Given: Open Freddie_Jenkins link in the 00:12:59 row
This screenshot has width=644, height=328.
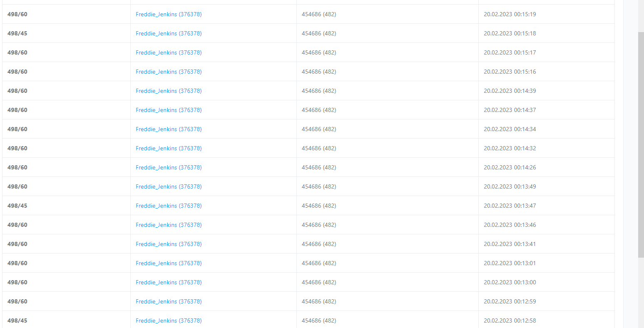Looking at the screenshot, I should 169,301.
